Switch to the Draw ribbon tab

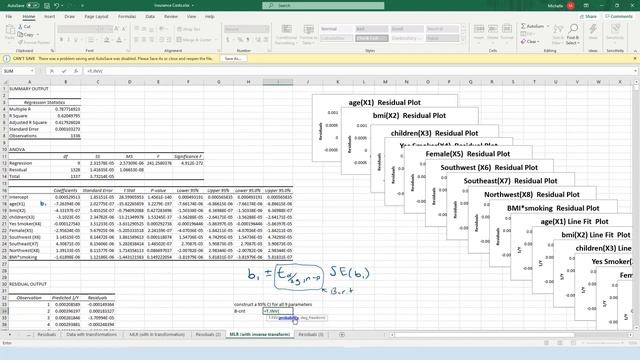pyautogui.click(x=69, y=17)
